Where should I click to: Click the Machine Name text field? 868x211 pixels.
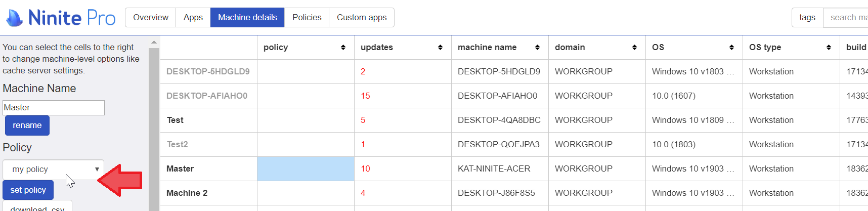pos(54,107)
